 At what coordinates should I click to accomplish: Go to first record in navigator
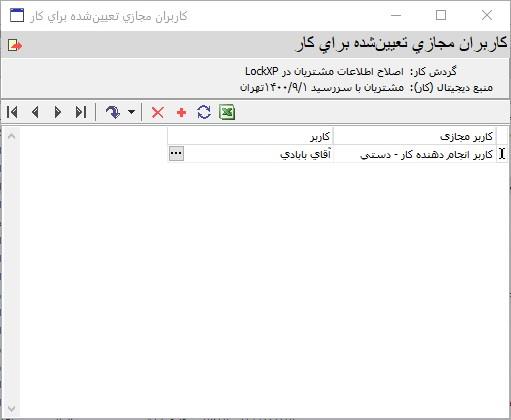(x=12, y=112)
